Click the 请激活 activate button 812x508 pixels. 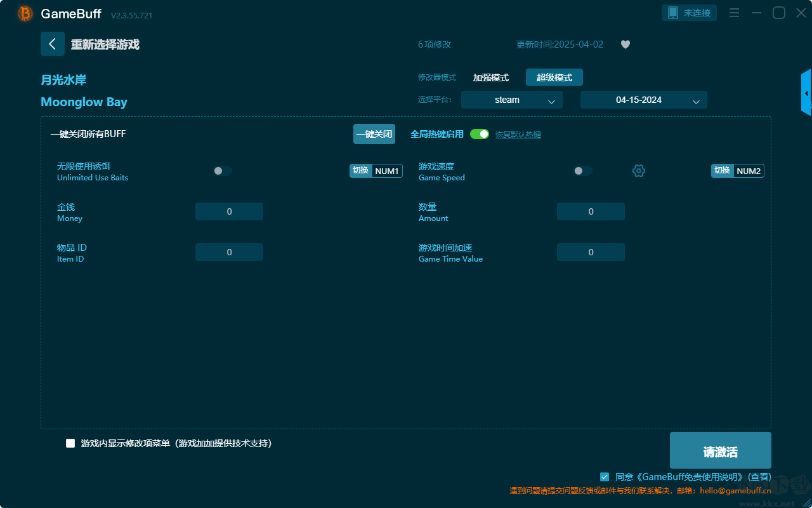(x=721, y=450)
